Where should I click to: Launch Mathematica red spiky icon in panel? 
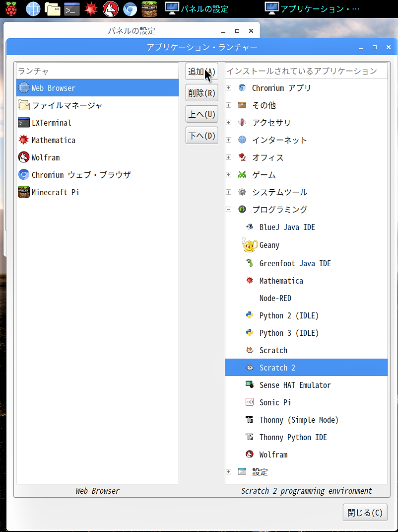[91, 9]
